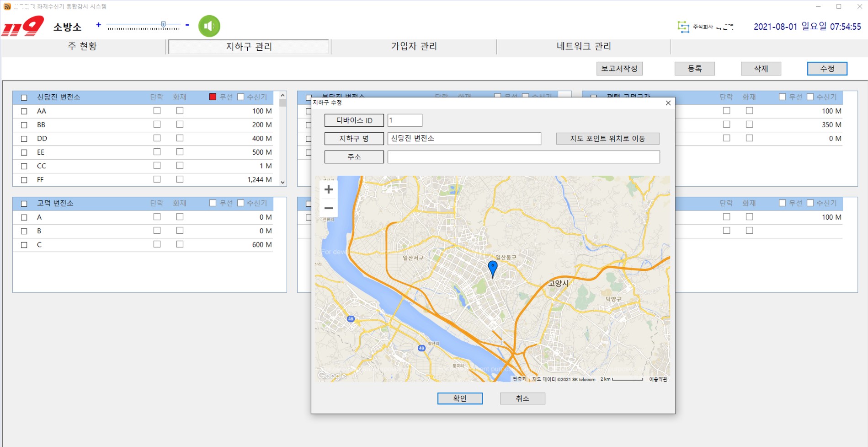The width and height of the screenshot is (868, 447).
Task: Toggle the 고덕 변전소 group checkbox
Action: tap(24, 203)
